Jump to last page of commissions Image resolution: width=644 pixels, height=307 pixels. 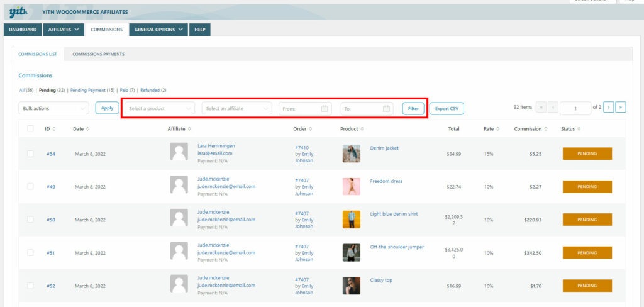tap(620, 108)
